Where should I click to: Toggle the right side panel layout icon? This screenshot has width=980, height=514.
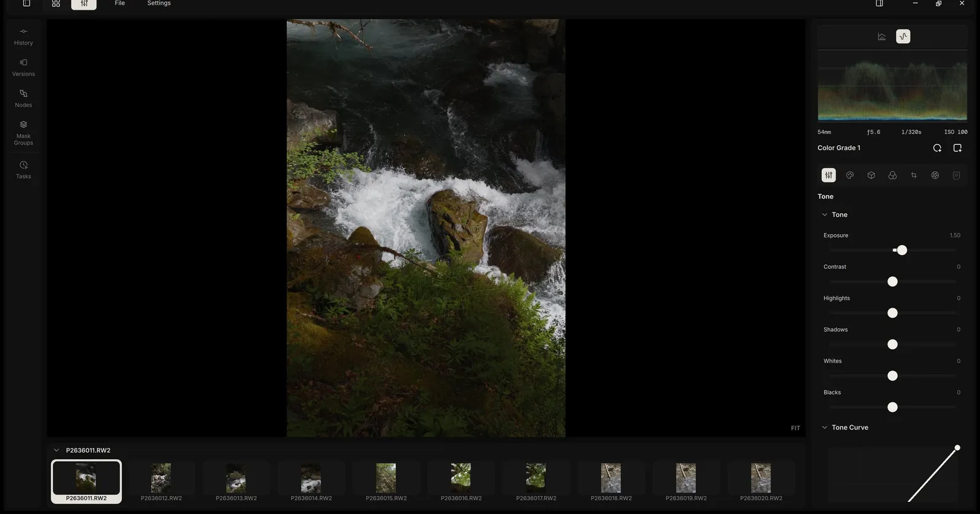coord(879,3)
